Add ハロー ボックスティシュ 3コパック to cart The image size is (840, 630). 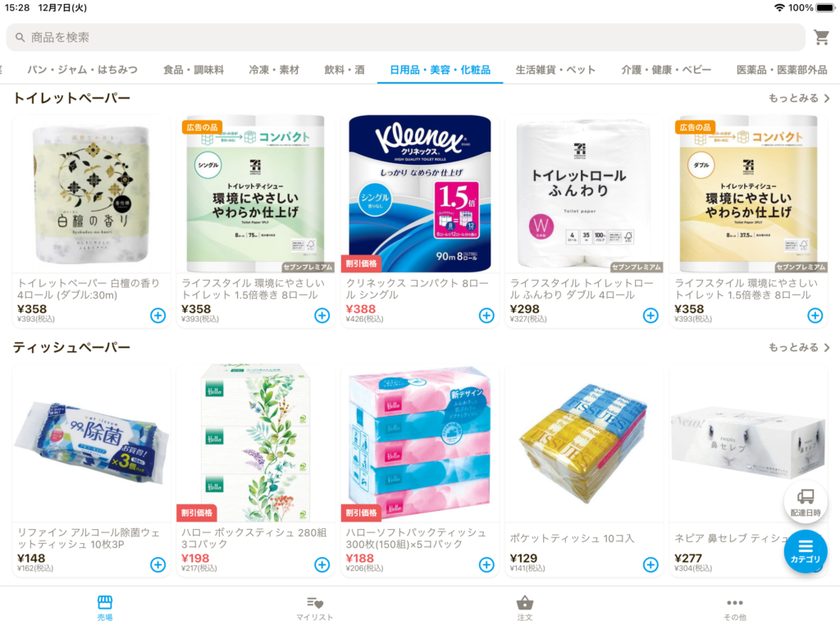pyautogui.click(x=322, y=564)
